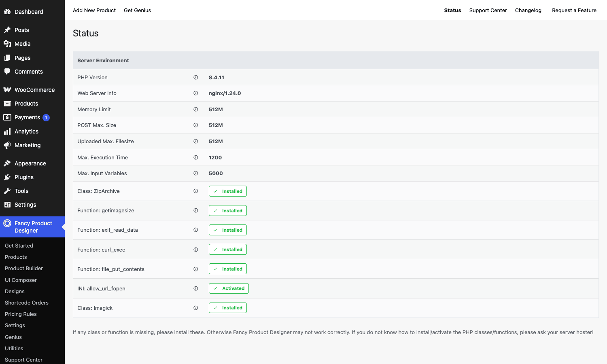Screen dimensions: 607x364
Task: Click the Pages icon in sidebar
Action: tap(7, 58)
